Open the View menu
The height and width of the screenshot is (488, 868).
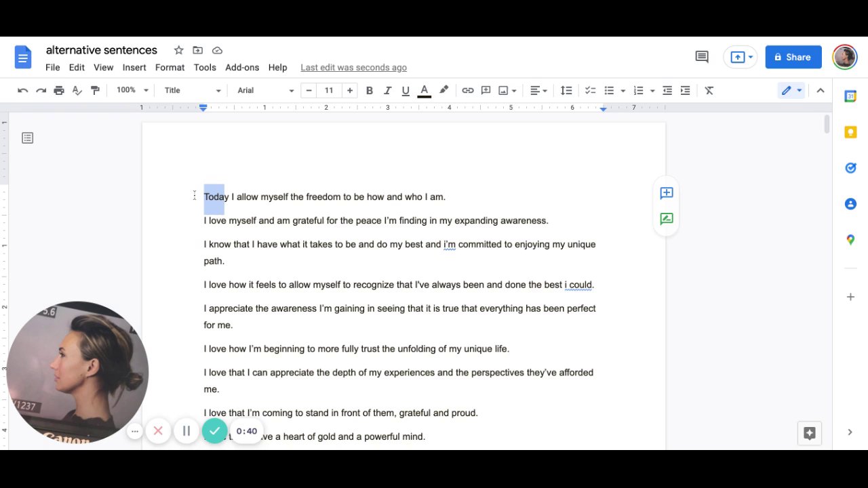pyautogui.click(x=103, y=67)
